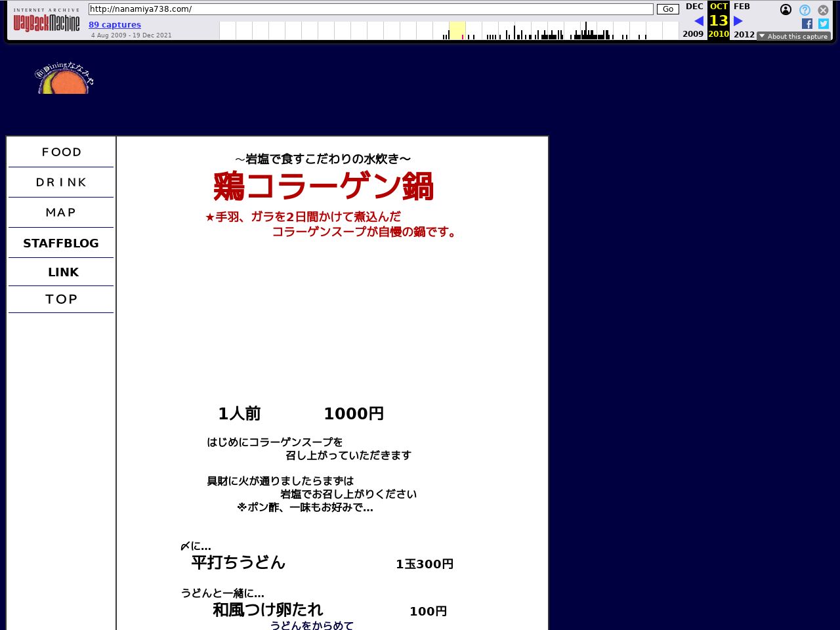Select highlighted year in capture timeline
840x630 pixels.
click(x=457, y=30)
